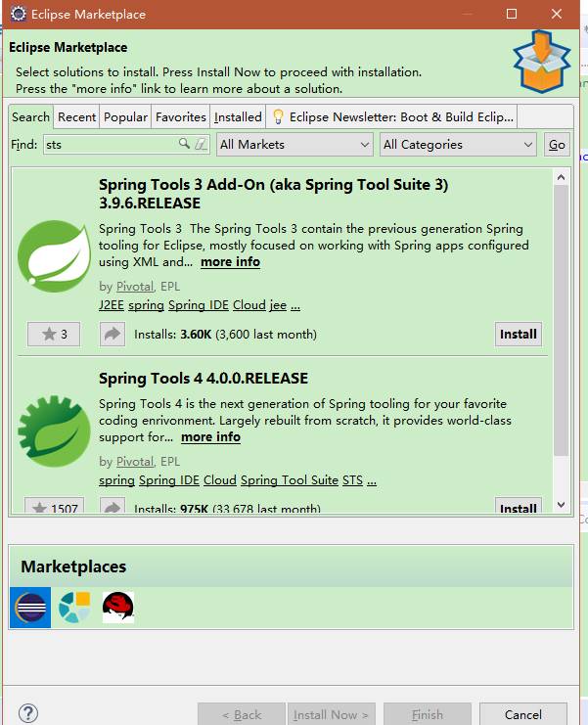Click the Install Now button
The width and height of the screenshot is (588, 725).
click(331, 714)
